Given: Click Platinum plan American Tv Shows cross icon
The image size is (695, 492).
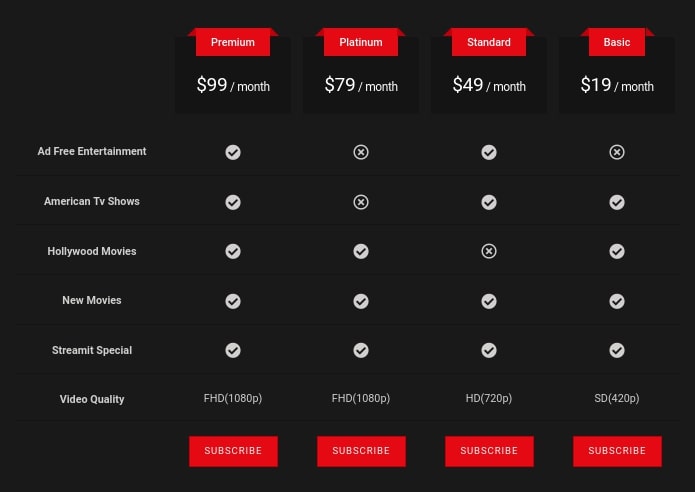Looking at the screenshot, I should click(x=361, y=202).
